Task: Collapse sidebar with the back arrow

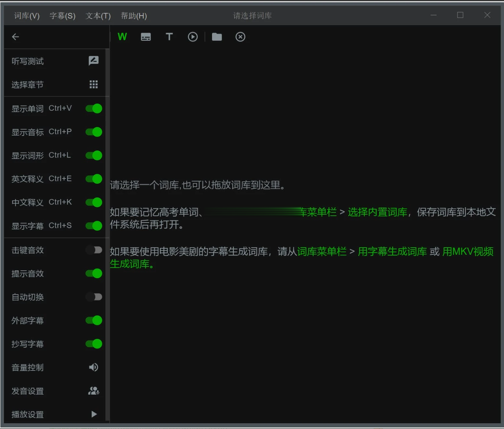Action: [15, 37]
